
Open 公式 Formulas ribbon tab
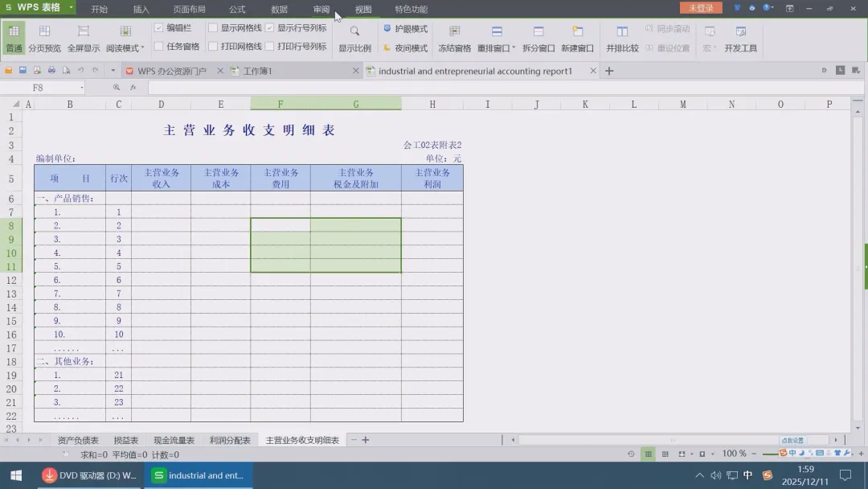click(x=237, y=10)
